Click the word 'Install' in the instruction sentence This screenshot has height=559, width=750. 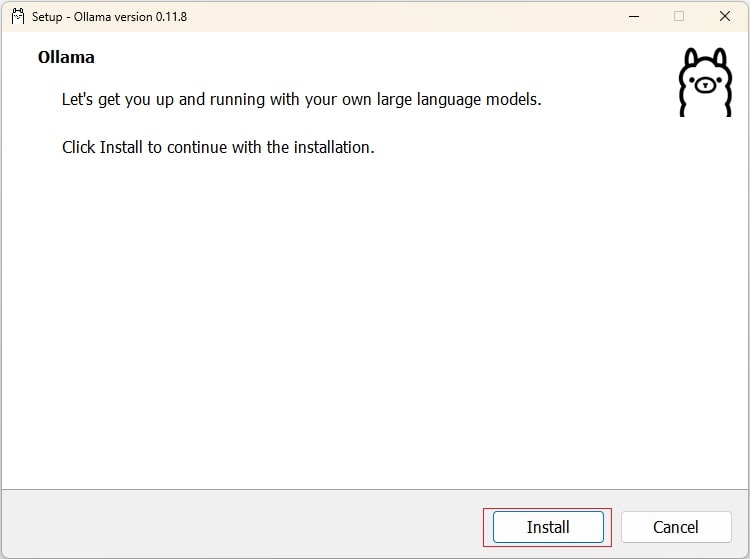tap(122, 147)
